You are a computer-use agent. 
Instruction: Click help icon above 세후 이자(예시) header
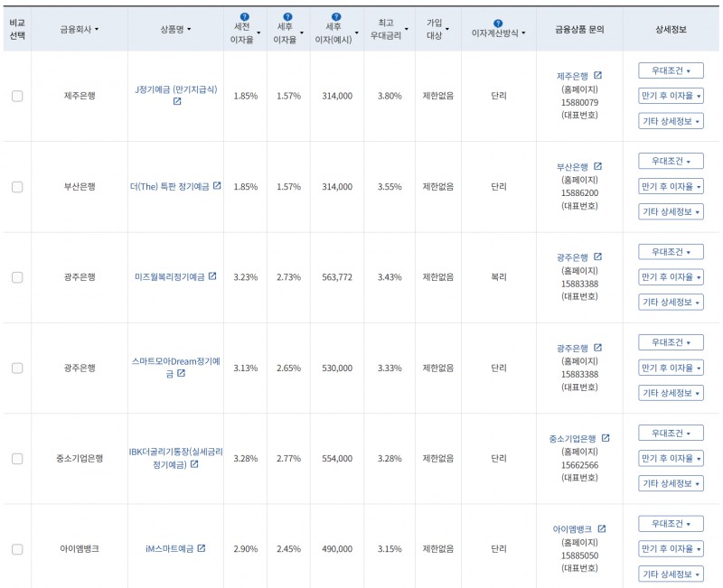pyautogui.click(x=336, y=17)
